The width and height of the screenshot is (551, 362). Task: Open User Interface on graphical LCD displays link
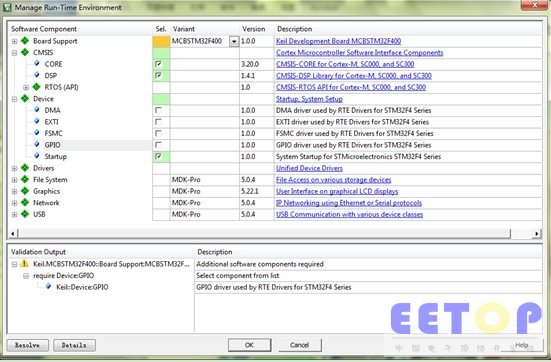(337, 191)
